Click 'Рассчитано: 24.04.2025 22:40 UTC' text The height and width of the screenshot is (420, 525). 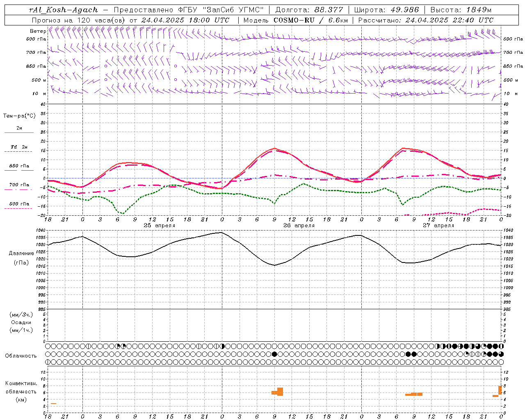pos(426,20)
